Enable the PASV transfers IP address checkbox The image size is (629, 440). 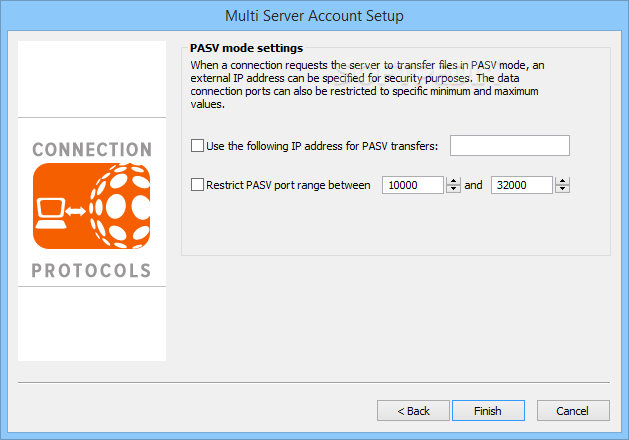[x=197, y=146]
